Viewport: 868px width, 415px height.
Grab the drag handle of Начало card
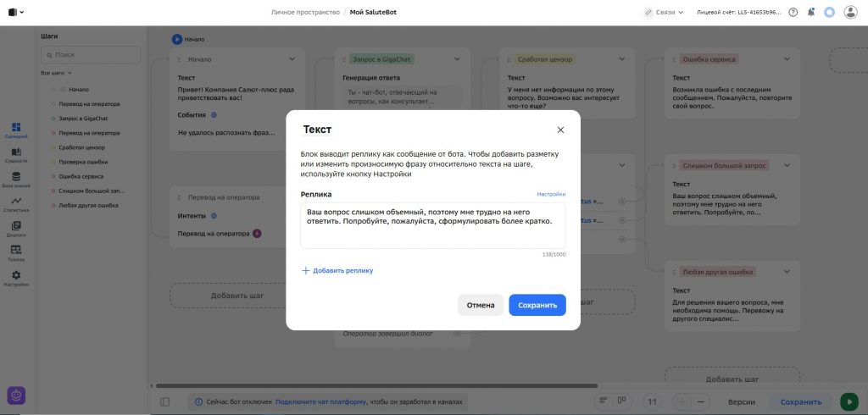pos(179,59)
